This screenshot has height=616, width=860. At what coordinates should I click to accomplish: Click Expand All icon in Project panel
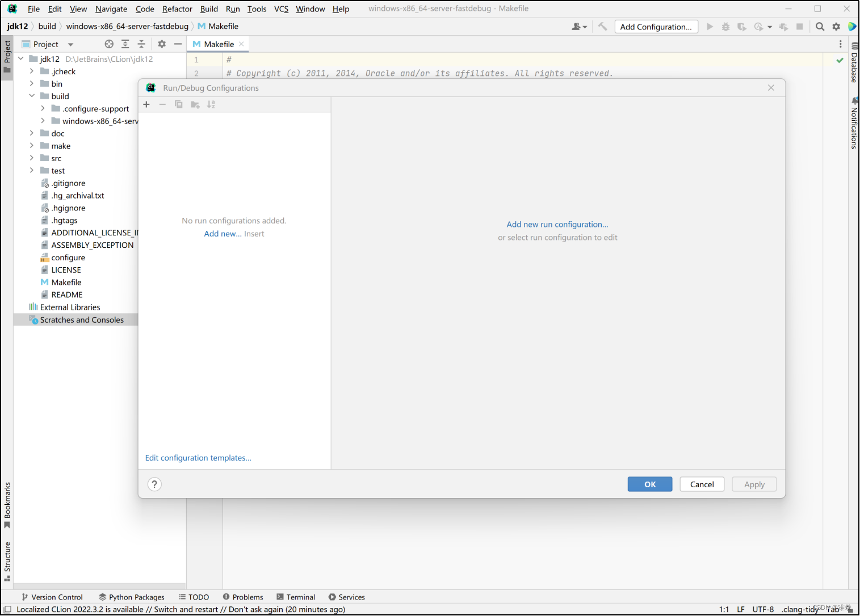point(125,44)
